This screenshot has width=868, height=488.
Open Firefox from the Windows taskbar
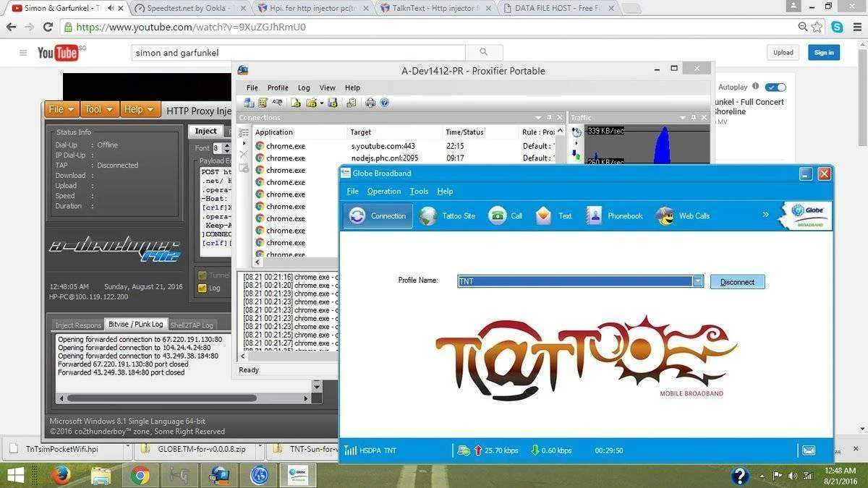pyautogui.click(x=61, y=475)
